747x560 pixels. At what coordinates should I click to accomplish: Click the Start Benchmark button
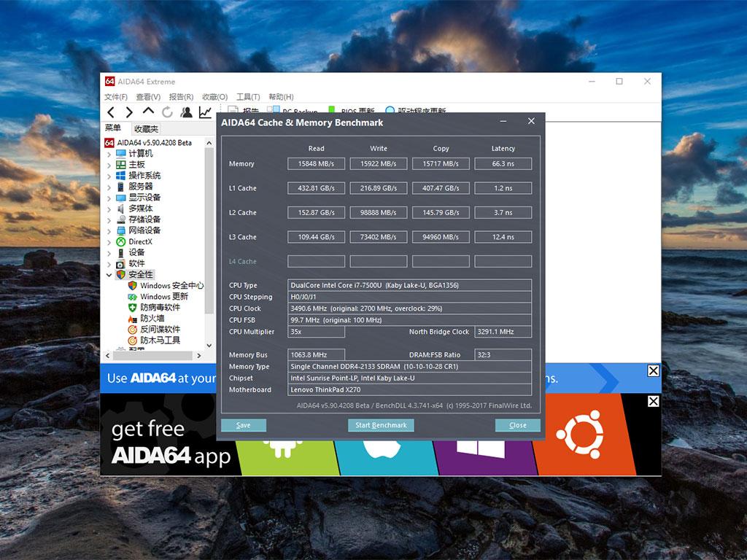tap(381, 425)
